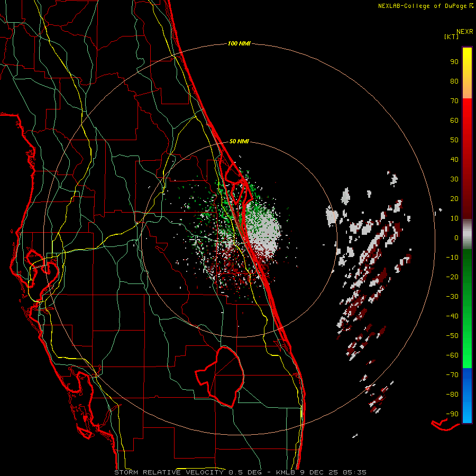Click the -40 value on velocity scale

452,316
